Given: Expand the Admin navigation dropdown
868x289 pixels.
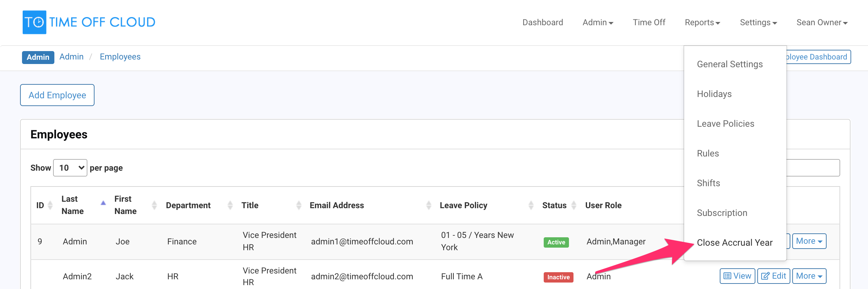Looking at the screenshot, I should pyautogui.click(x=598, y=22).
